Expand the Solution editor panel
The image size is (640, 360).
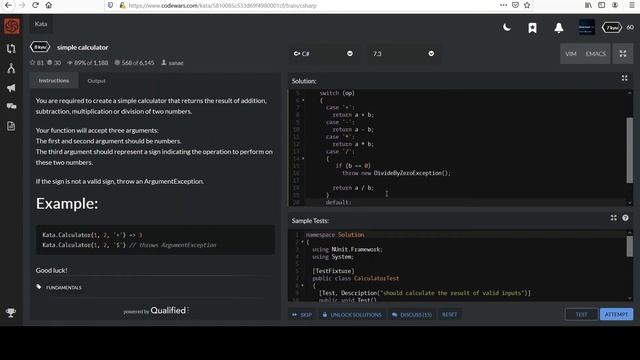tap(624, 78)
